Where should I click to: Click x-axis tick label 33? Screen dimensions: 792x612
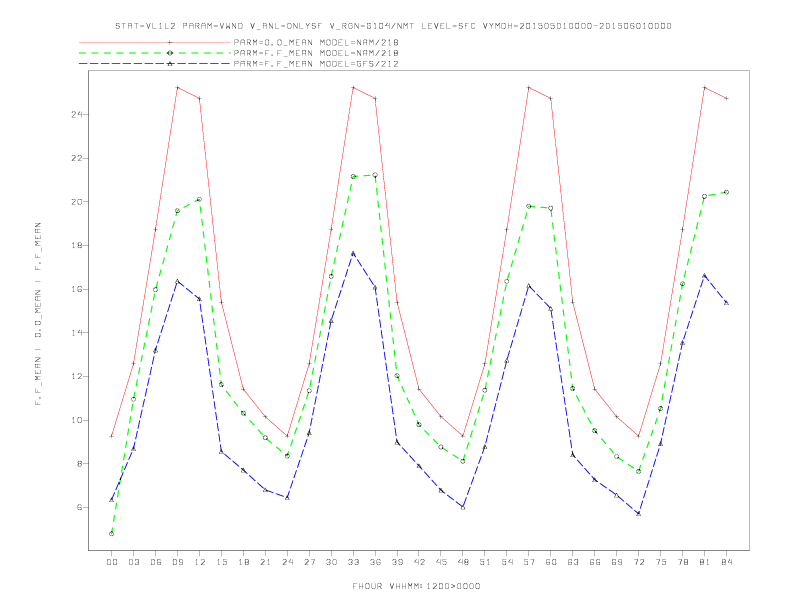(x=353, y=562)
